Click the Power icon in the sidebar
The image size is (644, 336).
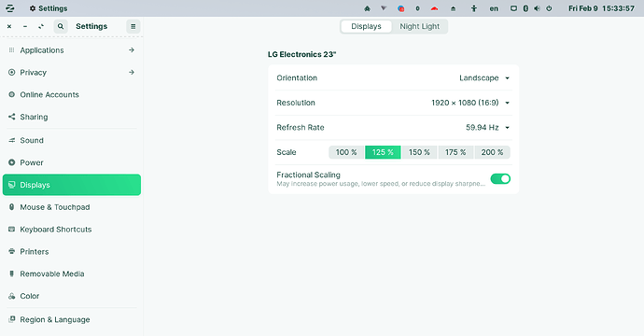pos(11,162)
